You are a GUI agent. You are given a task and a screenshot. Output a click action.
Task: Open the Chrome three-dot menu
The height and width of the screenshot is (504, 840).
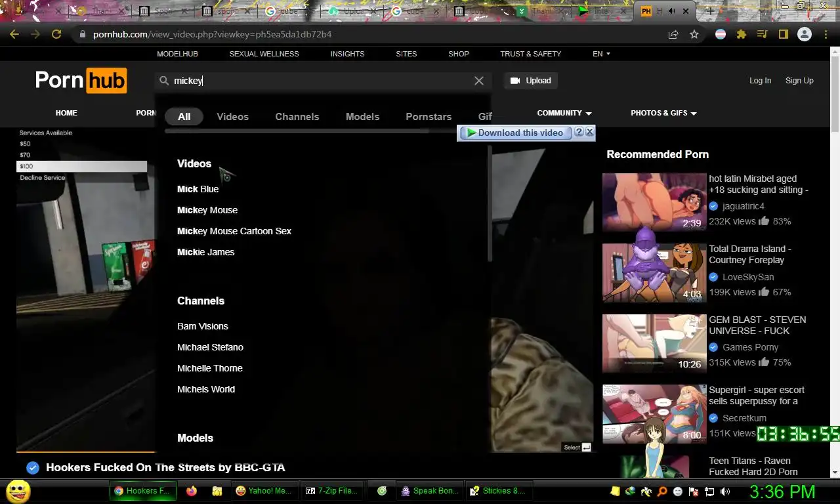pyautogui.click(x=826, y=34)
